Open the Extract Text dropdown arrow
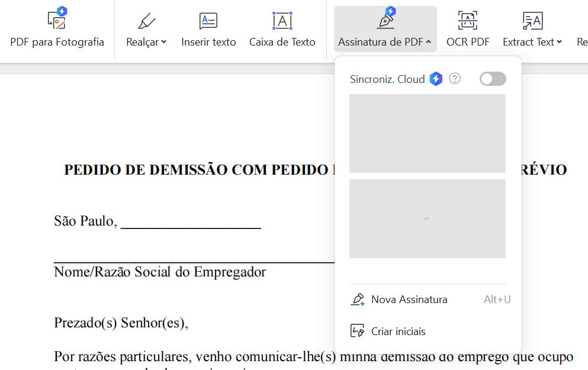Screen dimensions: 588x370 (x=560, y=42)
